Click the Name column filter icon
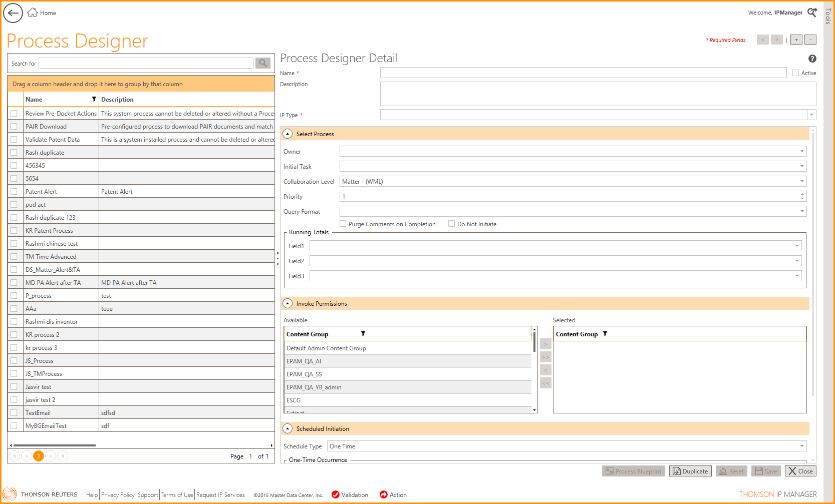 [94, 99]
